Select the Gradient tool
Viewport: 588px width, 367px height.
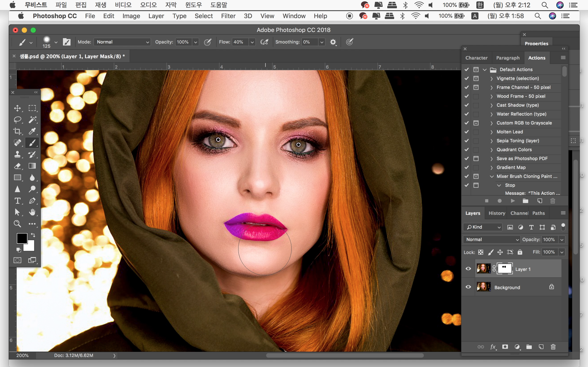tap(32, 166)
